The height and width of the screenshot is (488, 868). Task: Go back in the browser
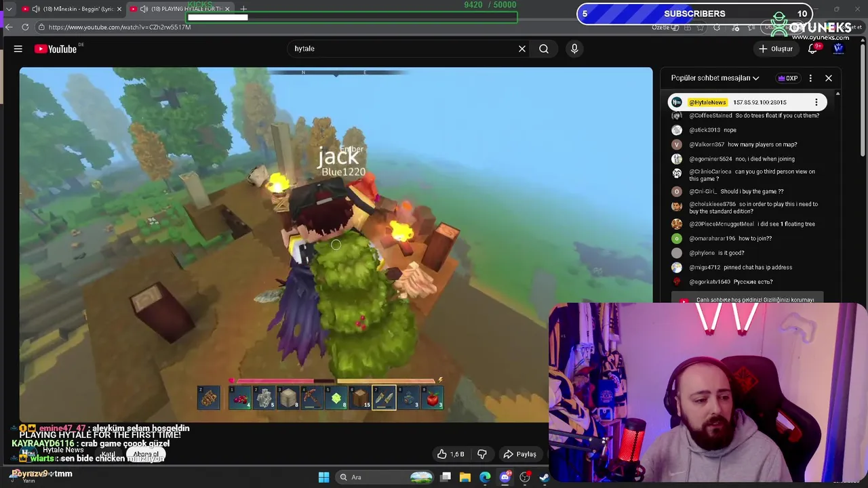coord(9,27)
